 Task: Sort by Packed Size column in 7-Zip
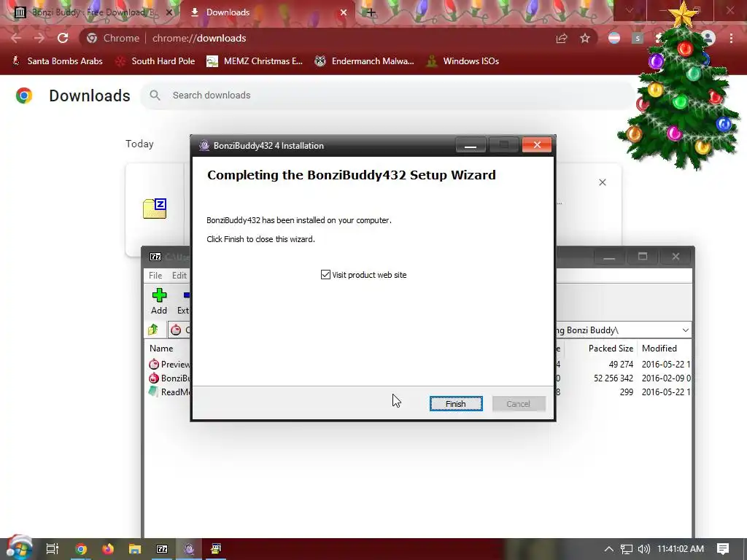(x=611, y=348)
